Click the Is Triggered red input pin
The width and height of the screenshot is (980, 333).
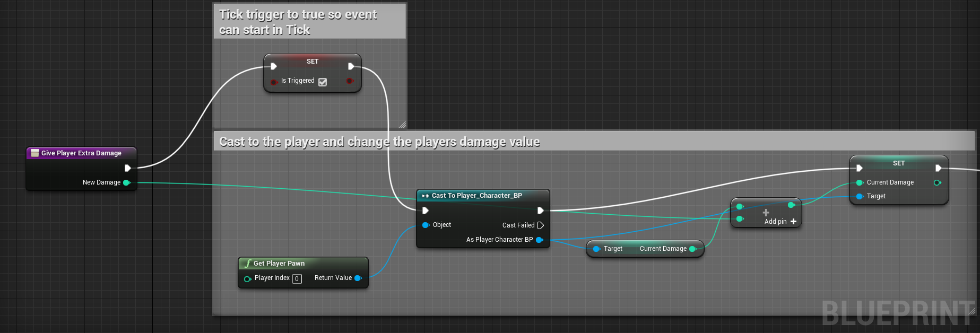click(274, 82)
